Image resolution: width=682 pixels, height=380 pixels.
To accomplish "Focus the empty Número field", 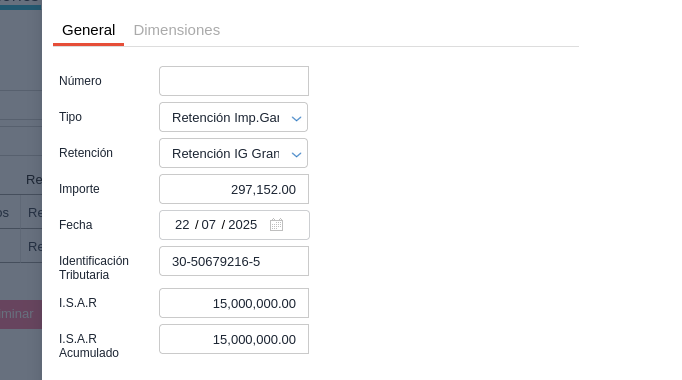I will pos(234,81).
